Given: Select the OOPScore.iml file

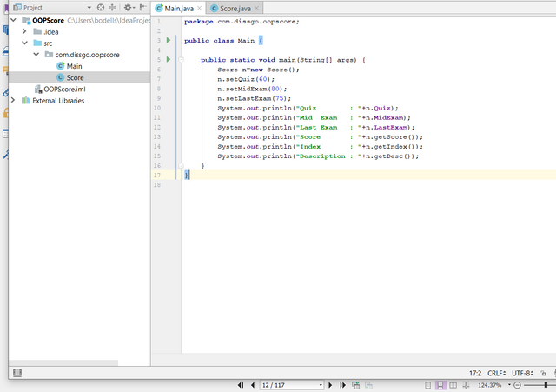Looking at the screenshot, I should coord(64,89).
